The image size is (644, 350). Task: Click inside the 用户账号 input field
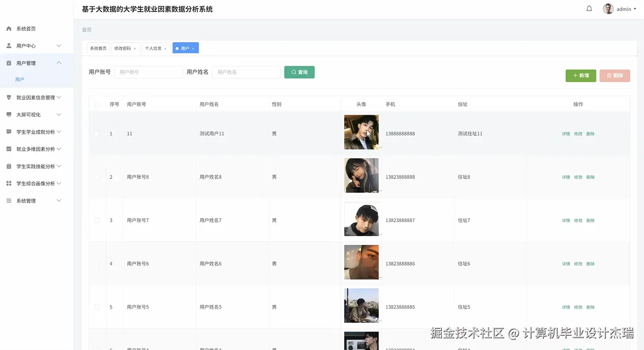pos(148,72)
